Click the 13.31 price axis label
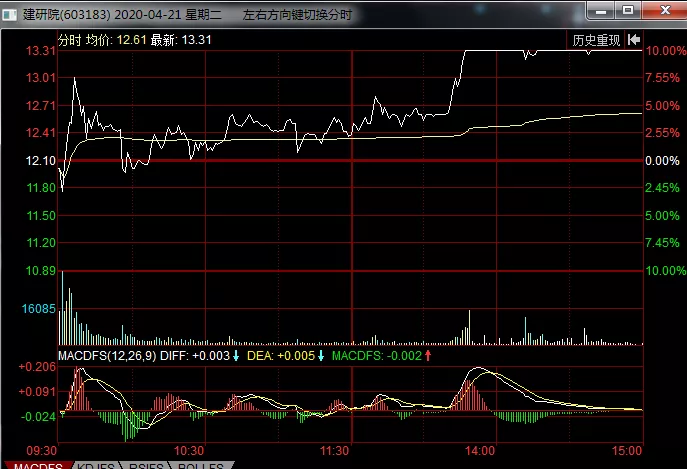Viewport: 687px width, 469px height. 40,51
